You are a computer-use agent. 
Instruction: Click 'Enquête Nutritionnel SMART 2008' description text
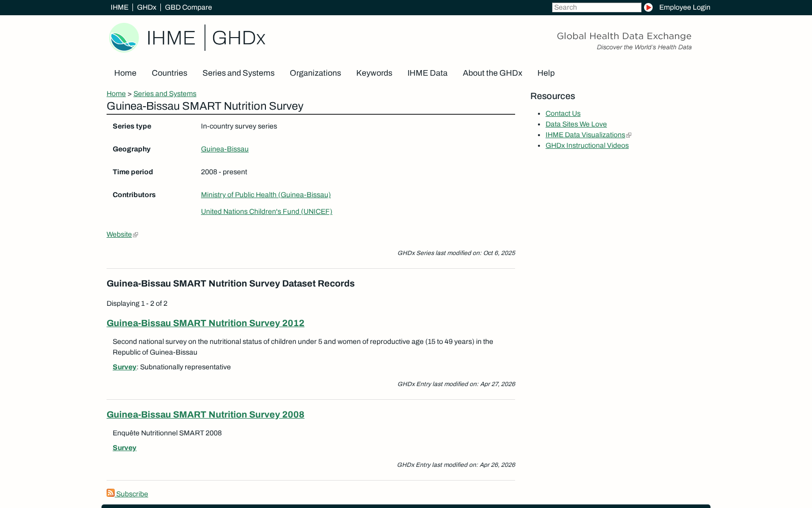click(167, 433)
